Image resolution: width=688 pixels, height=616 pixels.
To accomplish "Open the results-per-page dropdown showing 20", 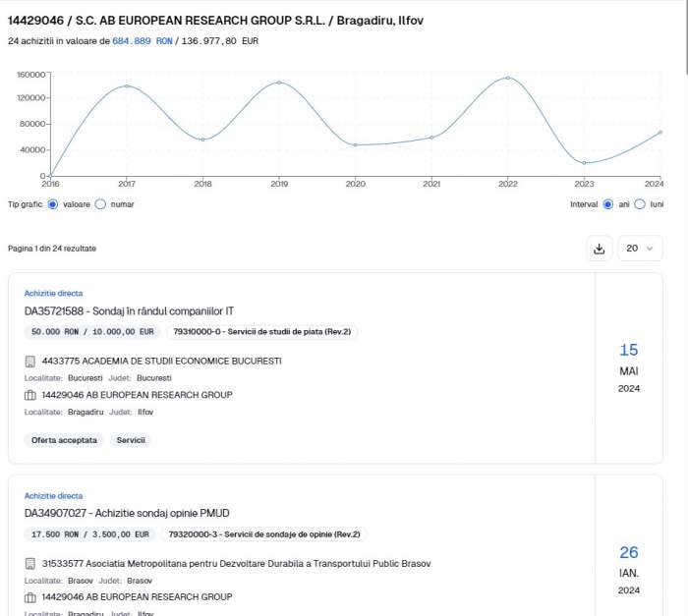I will pyautogui.click(x=640, y=249).
